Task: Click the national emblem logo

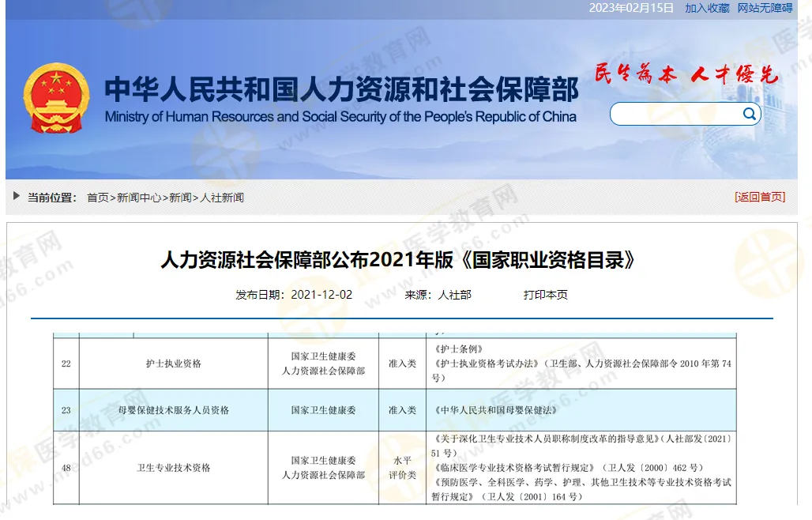Action: pyautogui.click(x=56, y=98)
